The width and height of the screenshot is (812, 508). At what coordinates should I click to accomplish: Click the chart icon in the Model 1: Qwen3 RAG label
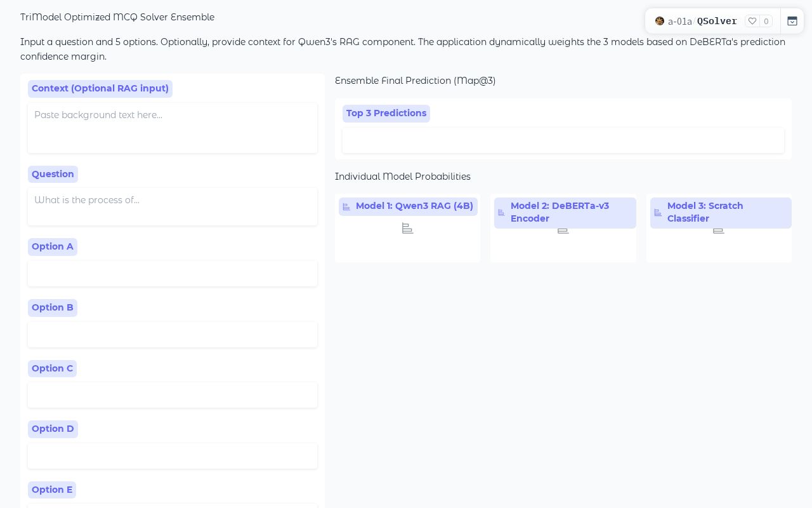(x=346, y=207)
